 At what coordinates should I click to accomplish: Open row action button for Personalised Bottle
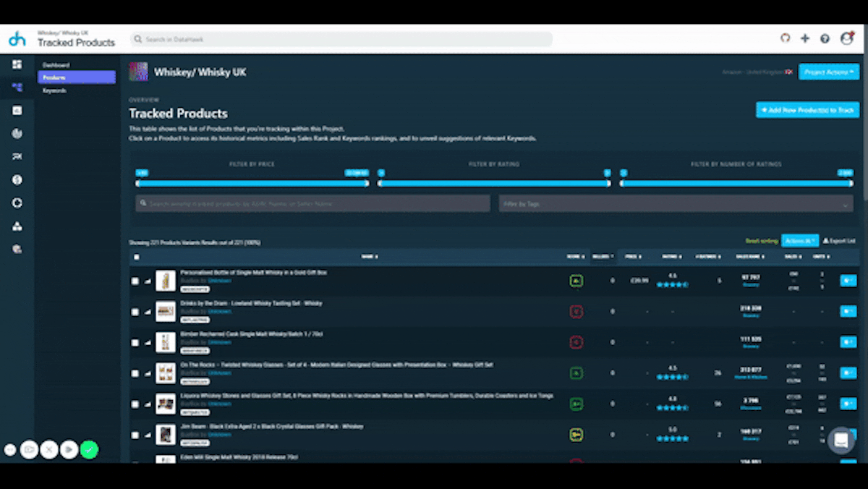point(848,281)
